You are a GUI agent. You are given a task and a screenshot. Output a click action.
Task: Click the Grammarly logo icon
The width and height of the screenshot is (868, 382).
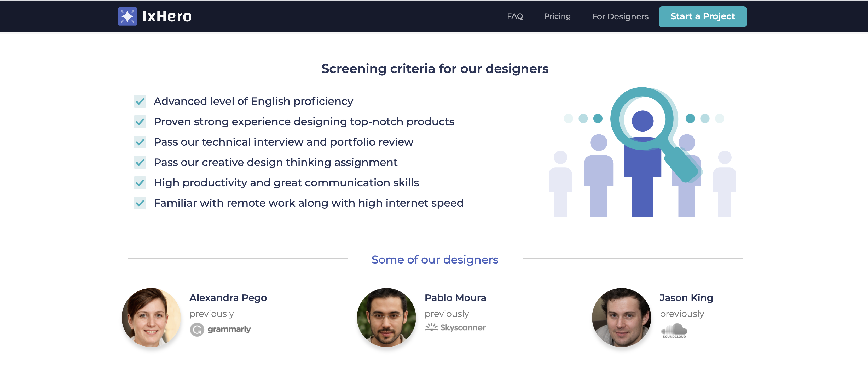pyautogui.click(x=197, y=329)
